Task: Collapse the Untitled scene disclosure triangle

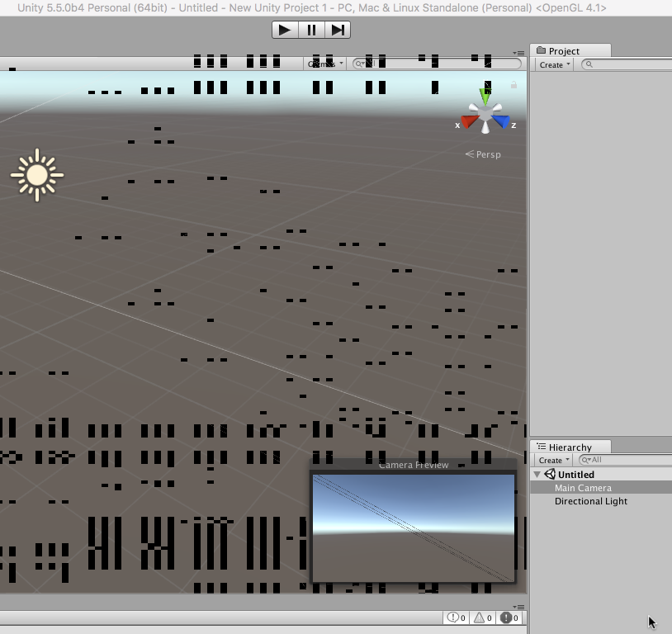Action: click(537, 474)
